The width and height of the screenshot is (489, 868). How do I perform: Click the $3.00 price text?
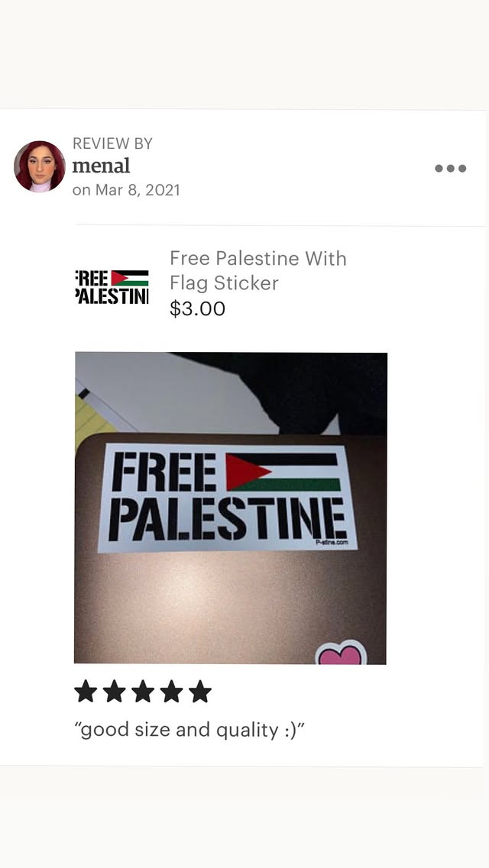(197, 309)
